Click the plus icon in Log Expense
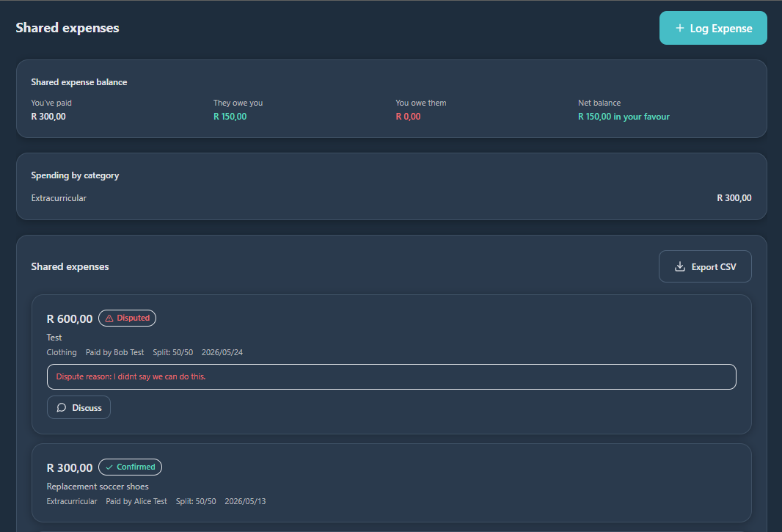The height and width of the screenshot is (532, 782). [x=679, y=28]
